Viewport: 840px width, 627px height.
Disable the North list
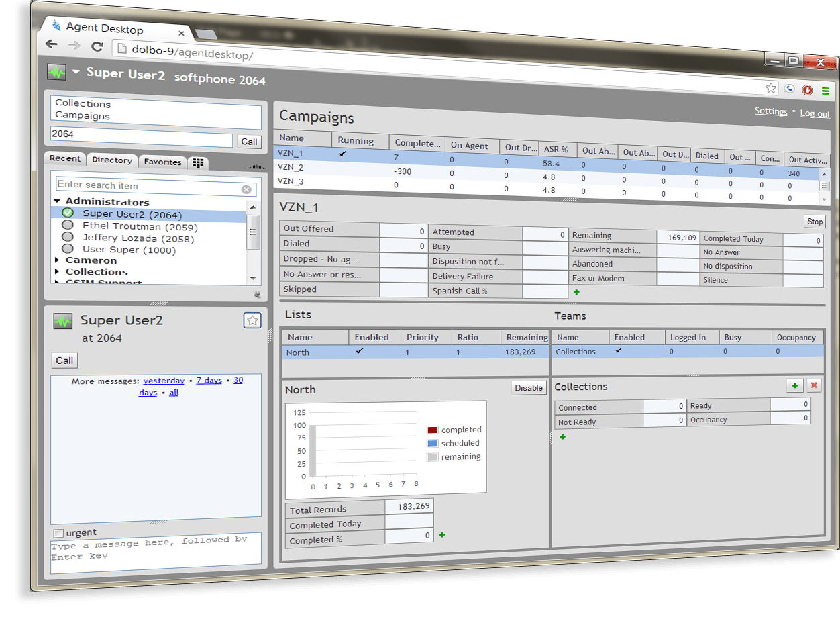(529, 387)
